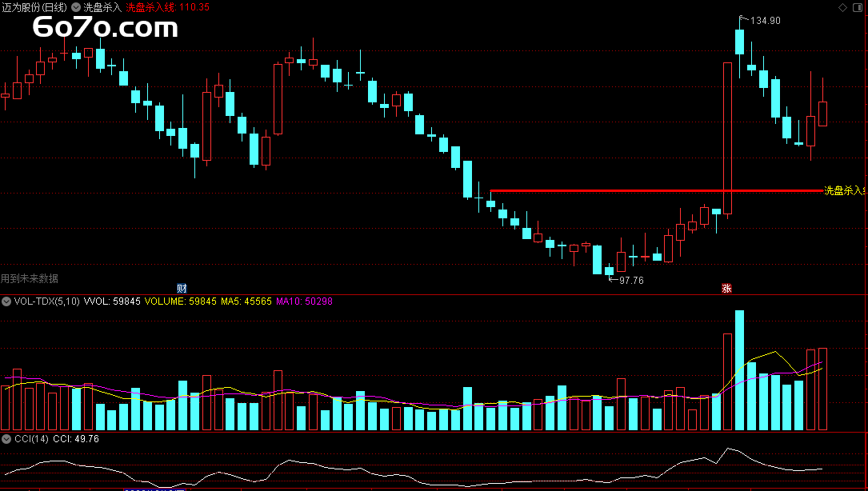
Task: Select the tall red limit-up candle above 涨
Action: (x=727, y=138)
